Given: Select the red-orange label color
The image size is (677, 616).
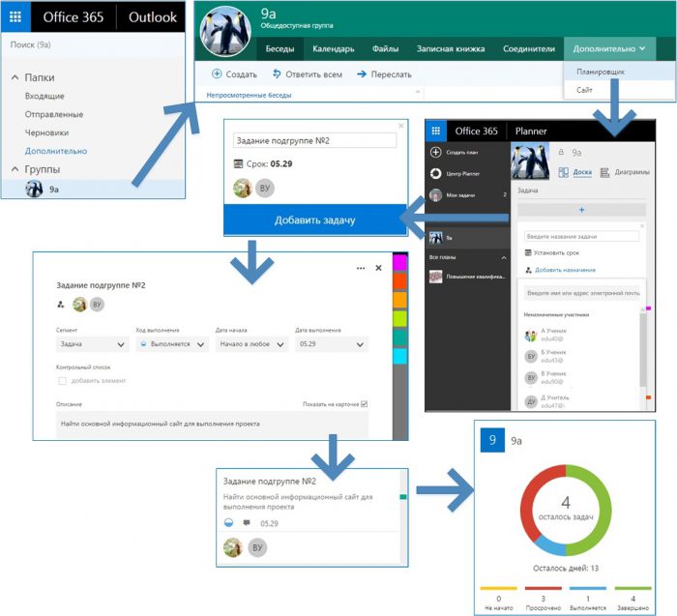Looking at the screenshot, I should click(399, 281).
